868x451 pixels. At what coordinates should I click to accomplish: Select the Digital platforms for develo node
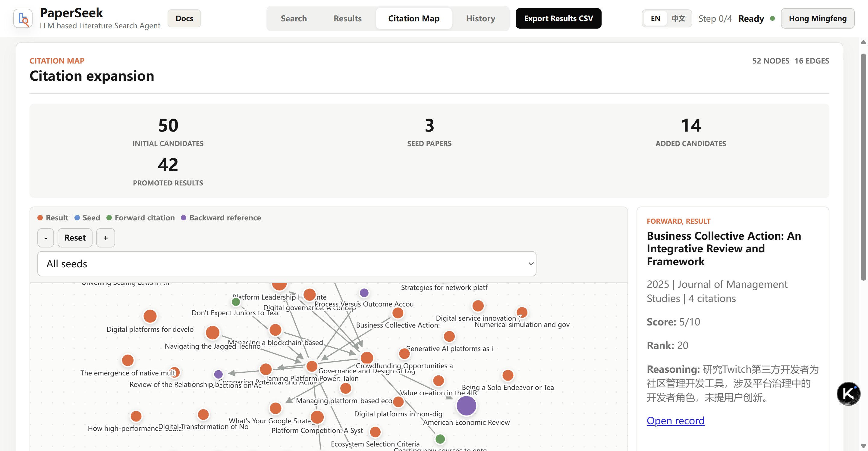point(150,316)
